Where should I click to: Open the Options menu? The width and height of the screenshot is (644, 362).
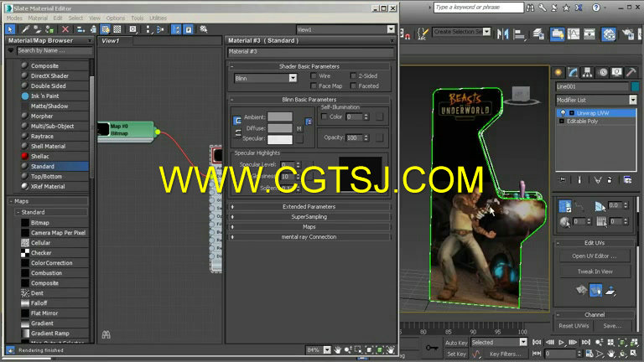click(116, 18)
